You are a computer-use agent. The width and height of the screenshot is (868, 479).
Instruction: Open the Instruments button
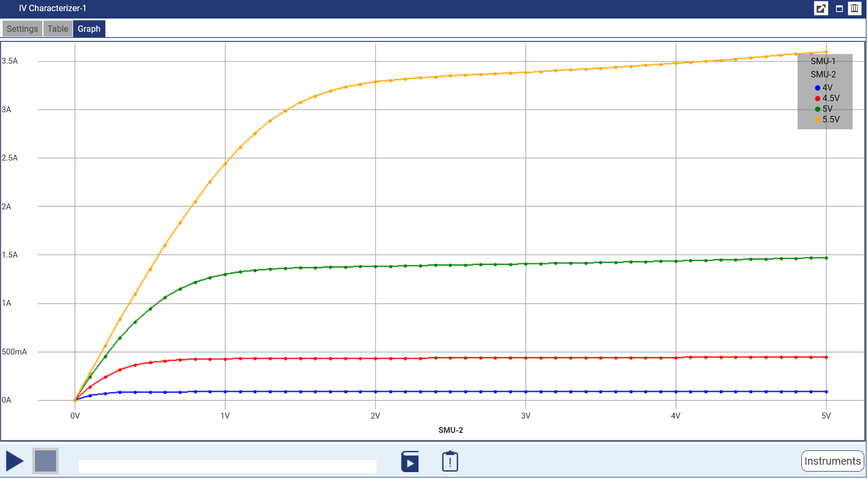[832, 461]
